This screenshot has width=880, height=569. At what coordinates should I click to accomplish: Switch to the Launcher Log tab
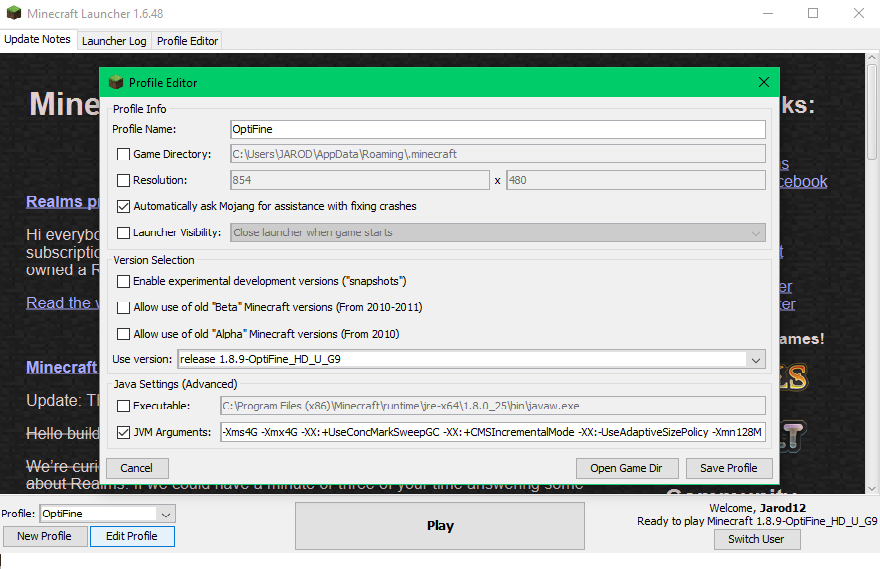click(114, 41)
